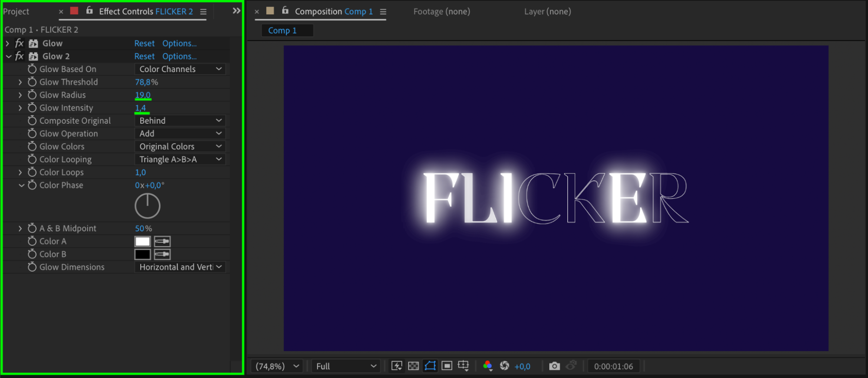The image size is (868, 378).
Task: Click the Glow Based On stopwatch
Action: [x=32, y=69]
